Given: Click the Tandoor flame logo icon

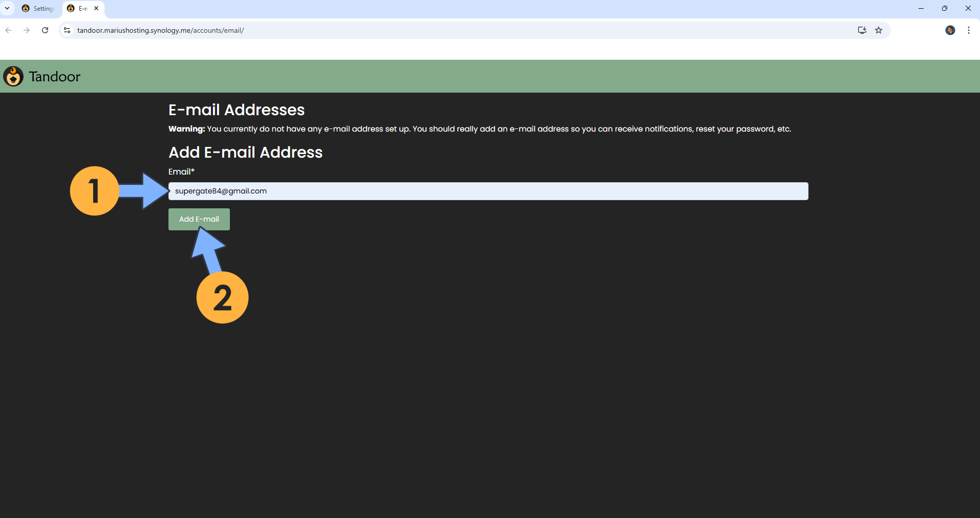Looking at the screenshot, I should click(x=13, y=76).
